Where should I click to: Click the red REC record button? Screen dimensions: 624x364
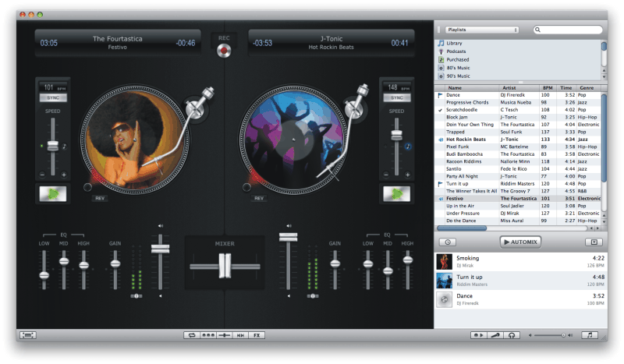(x=225, y=51)
